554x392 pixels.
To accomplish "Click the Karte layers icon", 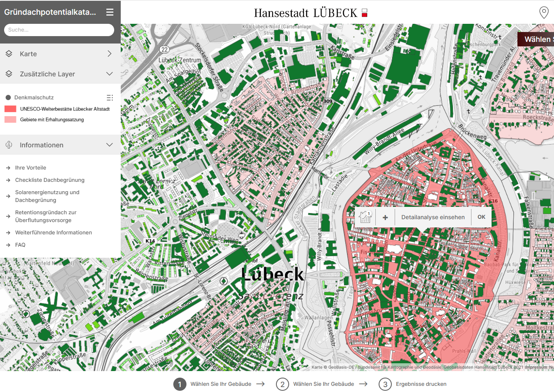I will click(x=9, y=54).
